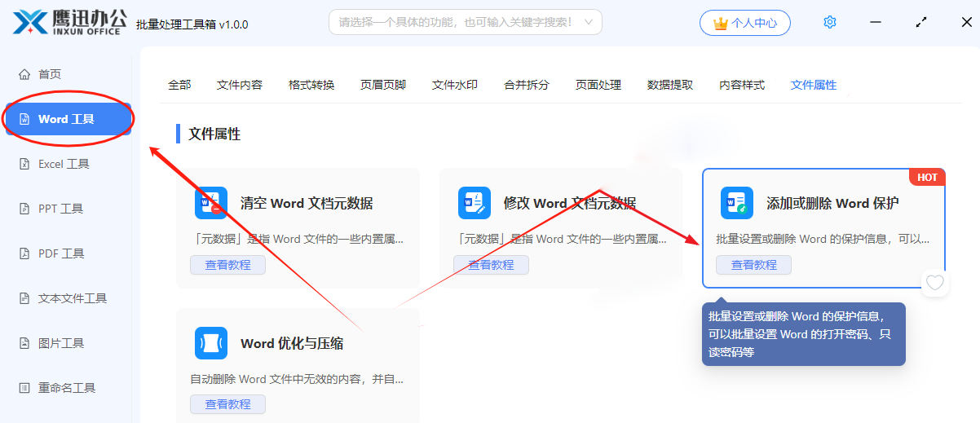Screen dimensions: 980x423
Task: Select 重命名工具 in the sidebar
Action: click(68, 388)
